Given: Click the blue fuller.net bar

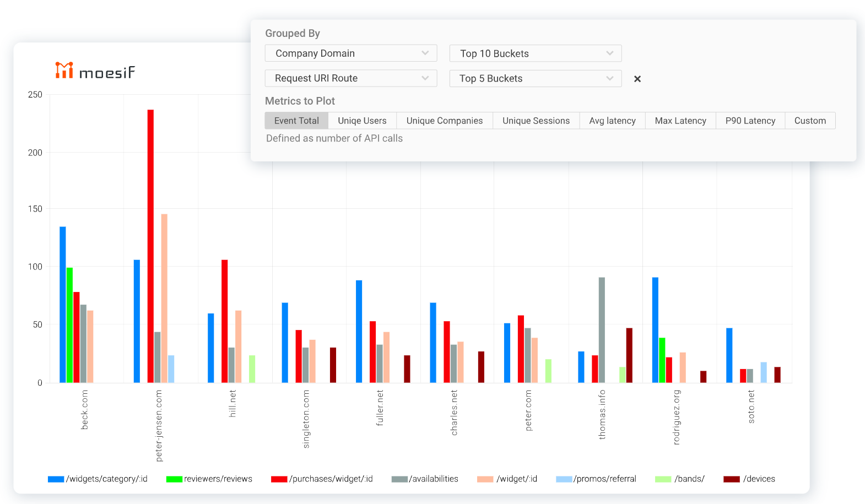Looking at the screenshot, I should click(x=359, y=332).
